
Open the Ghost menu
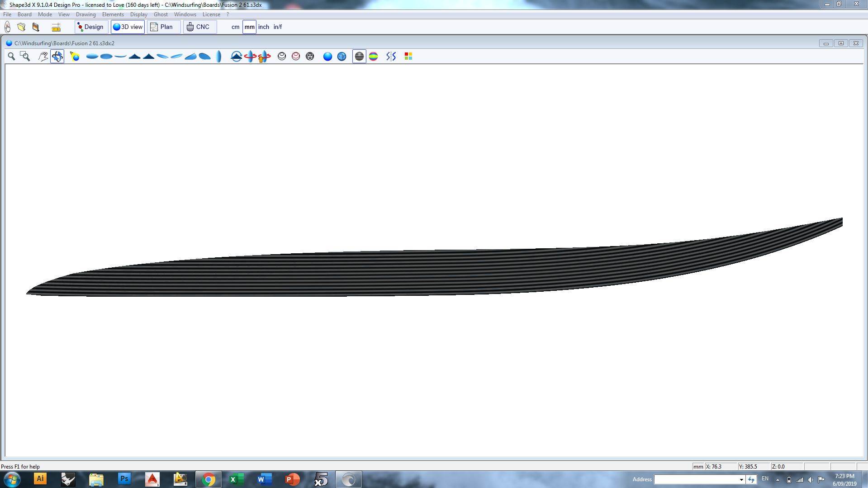(161, 14)
